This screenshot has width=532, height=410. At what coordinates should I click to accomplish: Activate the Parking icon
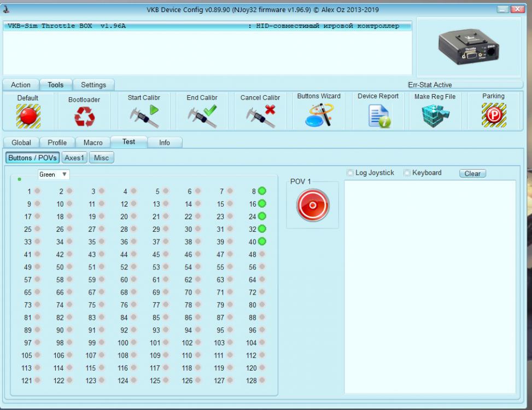tap(493, 115)
